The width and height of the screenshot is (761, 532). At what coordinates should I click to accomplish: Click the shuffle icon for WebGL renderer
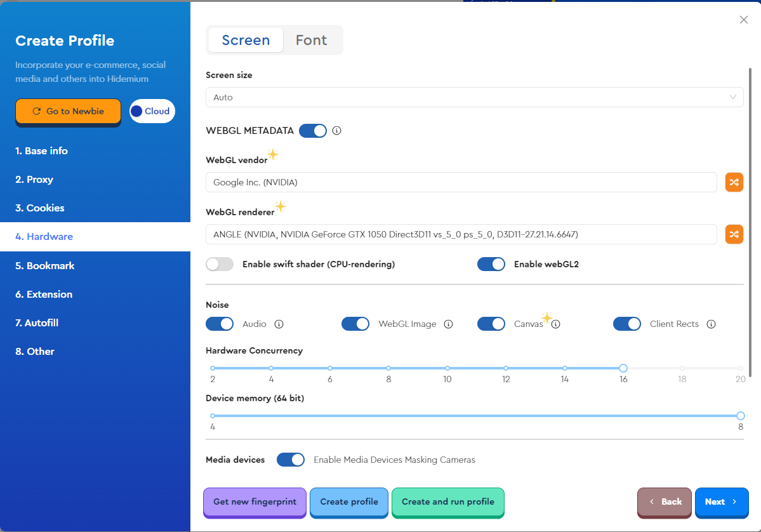click(734, 234)
